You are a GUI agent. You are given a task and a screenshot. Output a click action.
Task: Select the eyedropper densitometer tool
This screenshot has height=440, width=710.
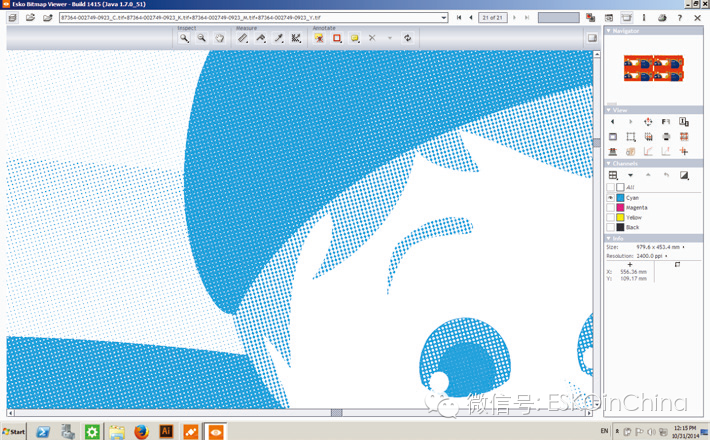pyautogui.click(x=278, y=38)
